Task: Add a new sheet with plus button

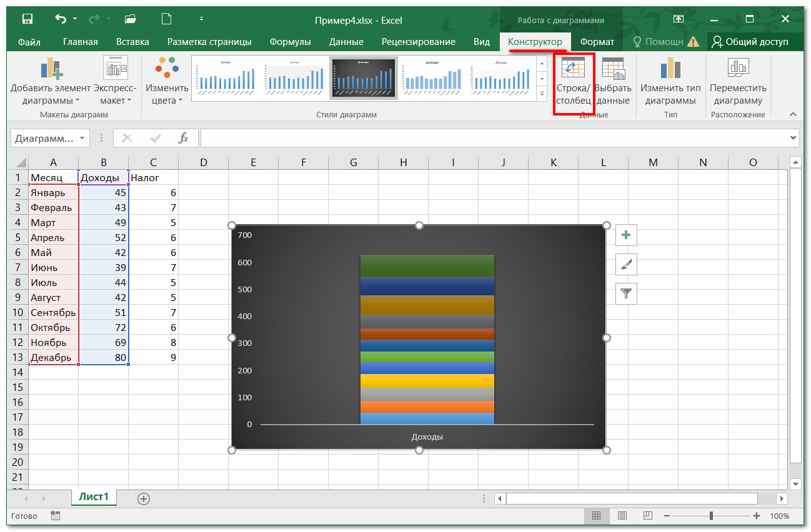Action: coord(144,498)
